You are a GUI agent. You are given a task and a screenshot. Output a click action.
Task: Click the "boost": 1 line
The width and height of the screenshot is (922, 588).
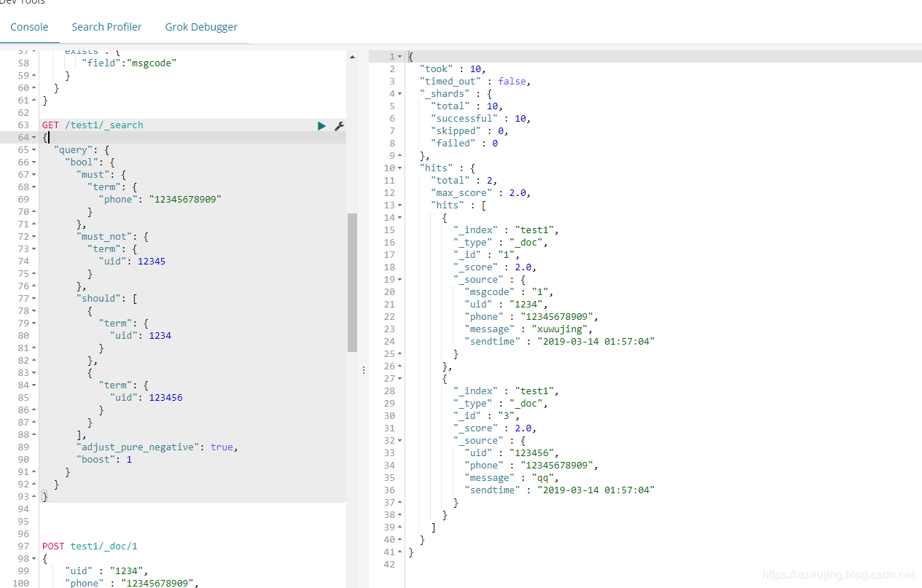tap(104, 460)
